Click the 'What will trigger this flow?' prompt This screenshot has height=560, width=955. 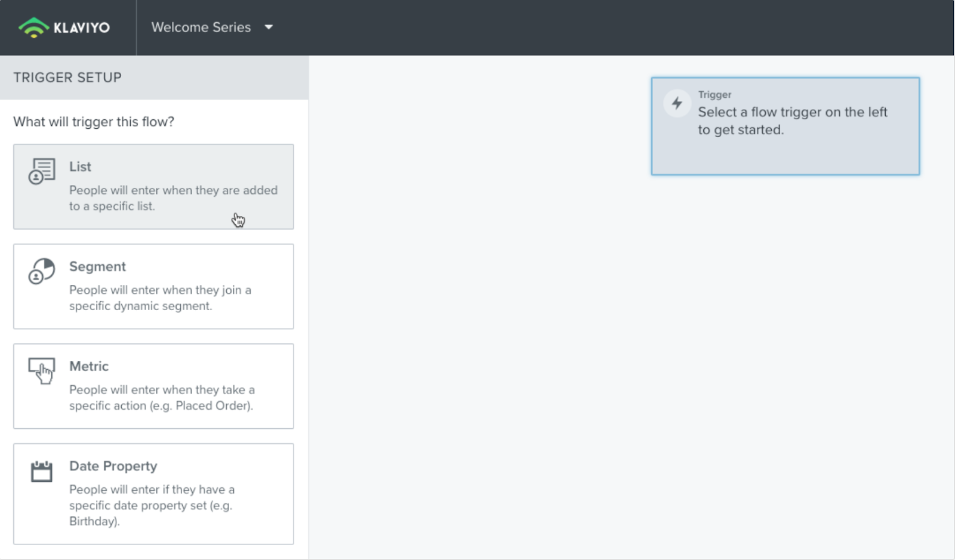coord(94,122)
